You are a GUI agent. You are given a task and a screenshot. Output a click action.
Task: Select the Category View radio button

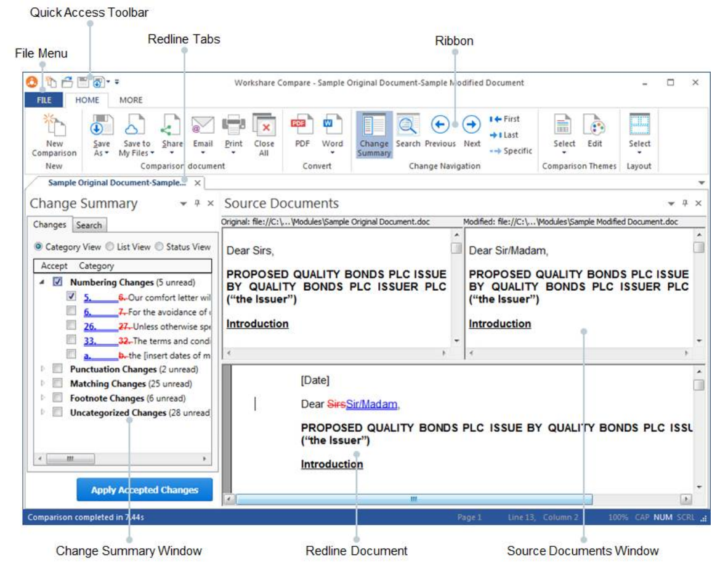[x=38, y=246]
